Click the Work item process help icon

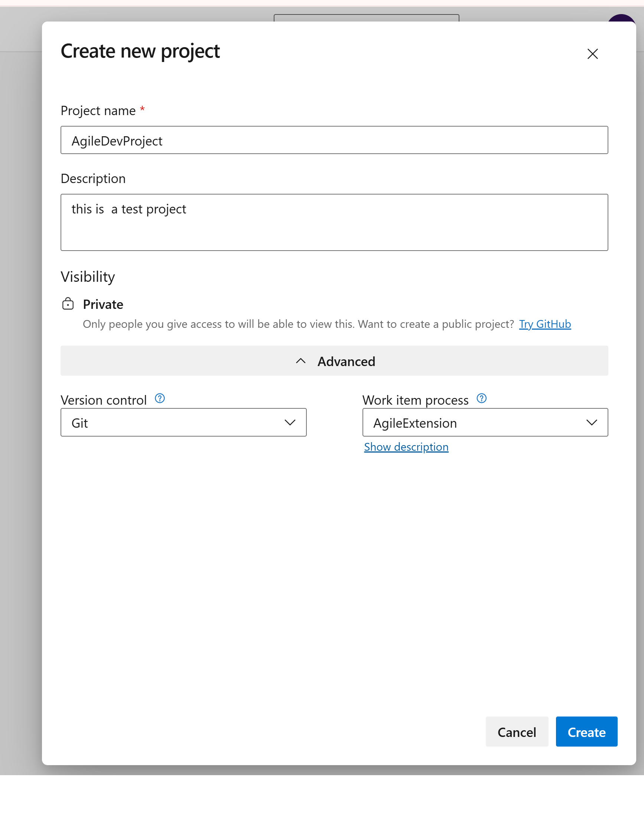pyautogui.click(x=481, y=399)
